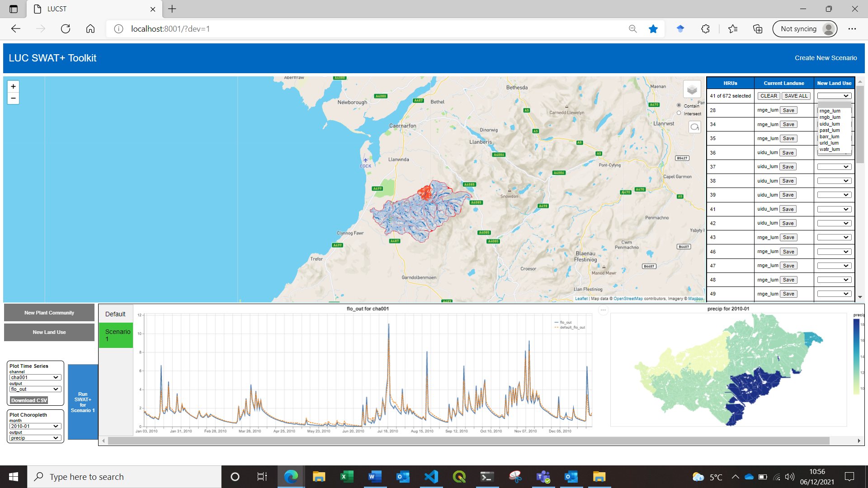Viewport: 868px width, 488px height.
Task: Zoom out the map with minus button
Action: pyautogui.click(x=13, y=98)
